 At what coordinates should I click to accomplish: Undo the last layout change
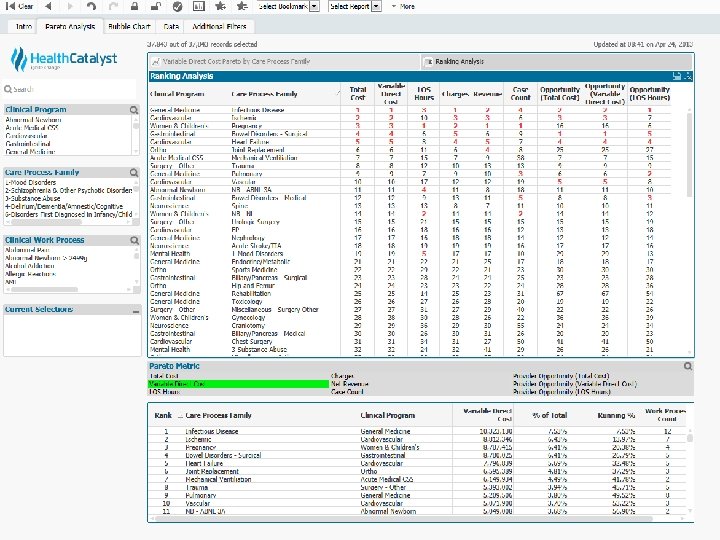point(91,6)
